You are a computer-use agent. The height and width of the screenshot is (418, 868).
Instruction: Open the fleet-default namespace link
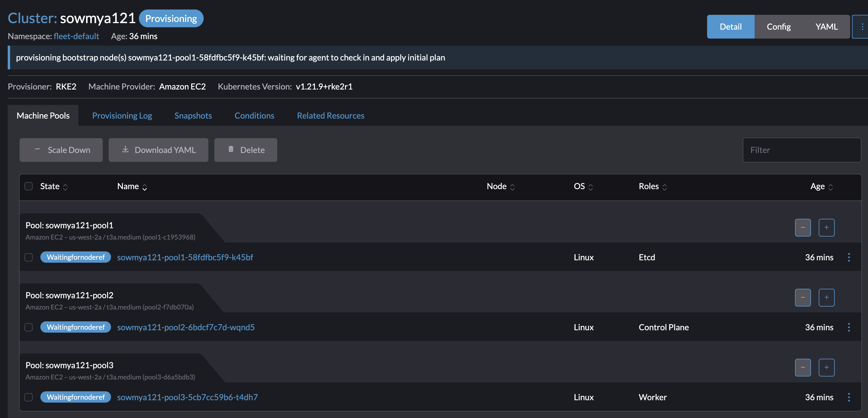coord(77,36)
